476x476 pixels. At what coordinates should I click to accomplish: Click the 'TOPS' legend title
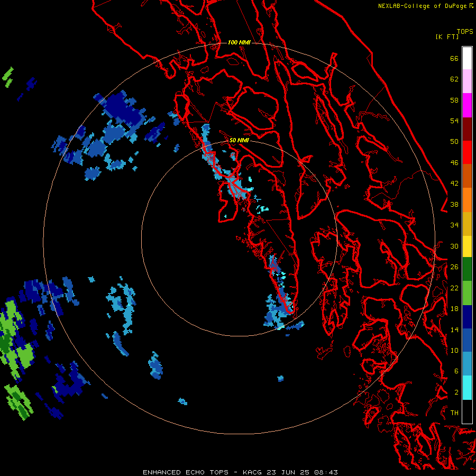(465, 32)
